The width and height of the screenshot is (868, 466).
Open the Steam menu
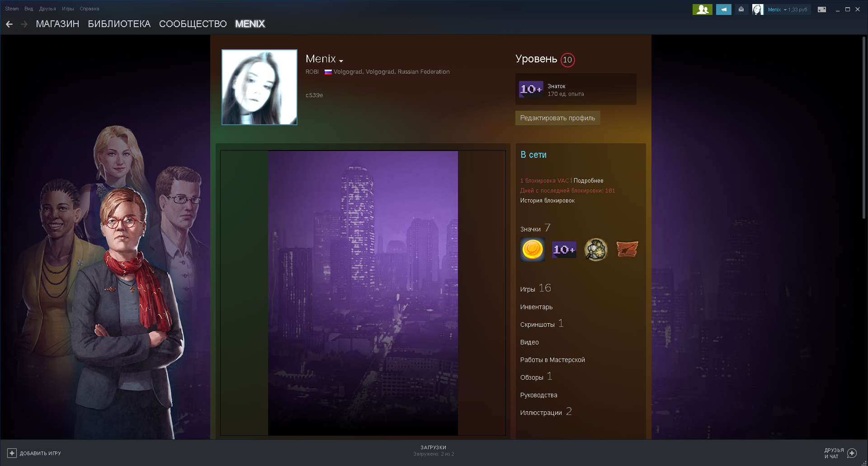(x=12, y=9)
